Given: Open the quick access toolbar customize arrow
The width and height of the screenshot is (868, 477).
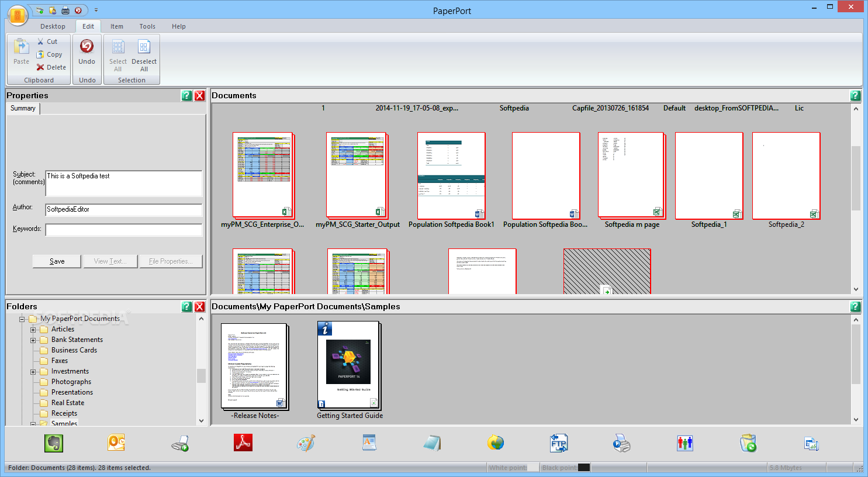Looking at the screenshot, I should [x=96, y=11].
